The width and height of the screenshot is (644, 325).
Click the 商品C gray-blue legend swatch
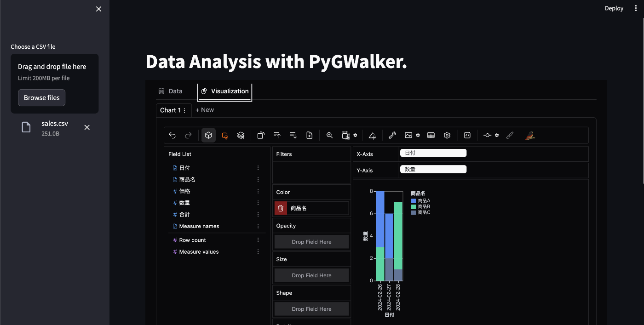[x=414, y=212]
